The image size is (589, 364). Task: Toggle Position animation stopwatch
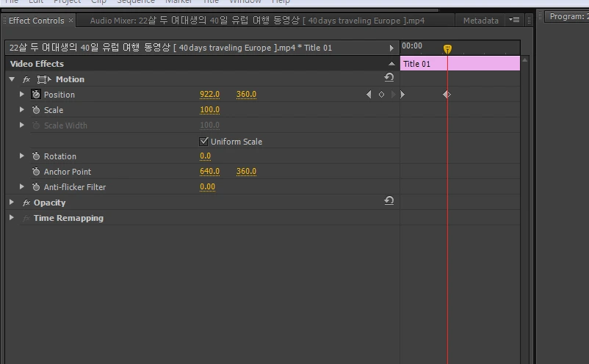click(x=36, y=95)
